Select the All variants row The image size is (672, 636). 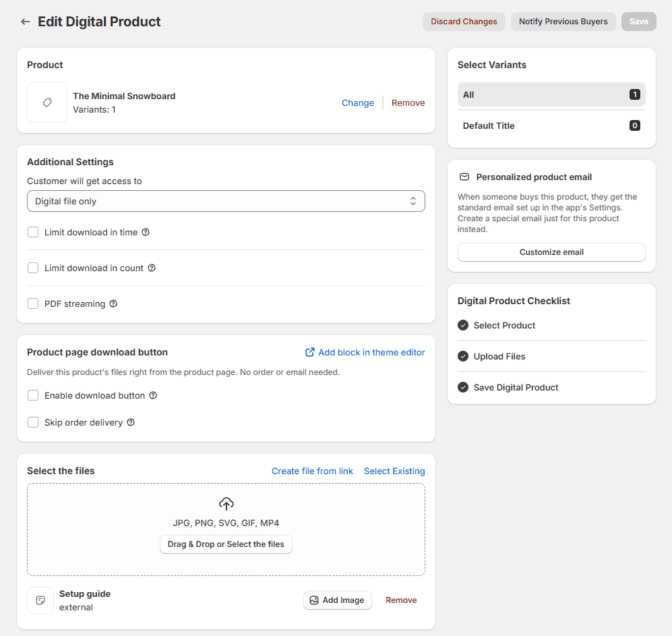click(551, 94)
